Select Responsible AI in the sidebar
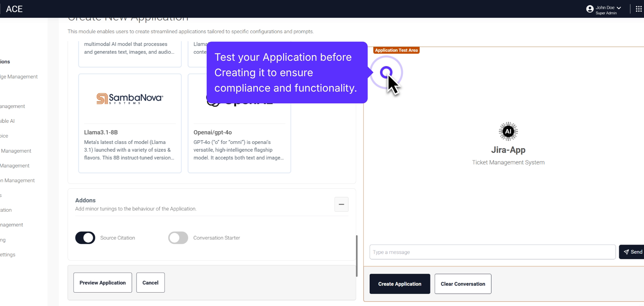Screen dimensions: 644x306 click(x=7, y=121)
